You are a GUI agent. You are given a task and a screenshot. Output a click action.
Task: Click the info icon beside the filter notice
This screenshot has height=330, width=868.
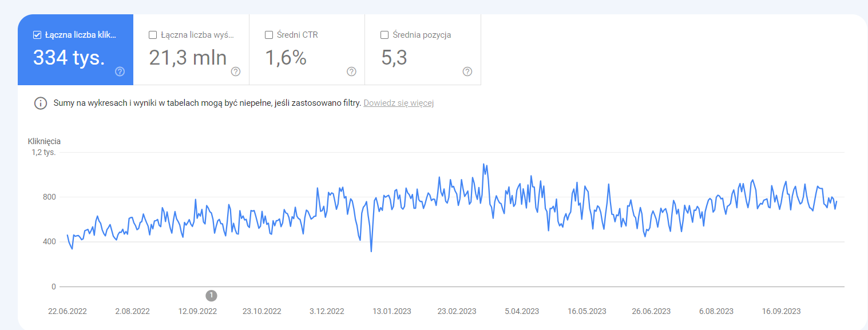(x=41, y=104)
